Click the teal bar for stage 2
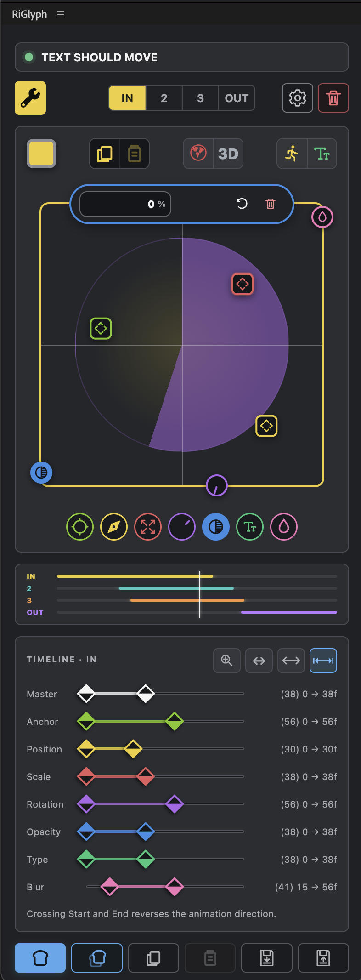Viewport: 361px width, 980px height. click(x=176, y=588)
